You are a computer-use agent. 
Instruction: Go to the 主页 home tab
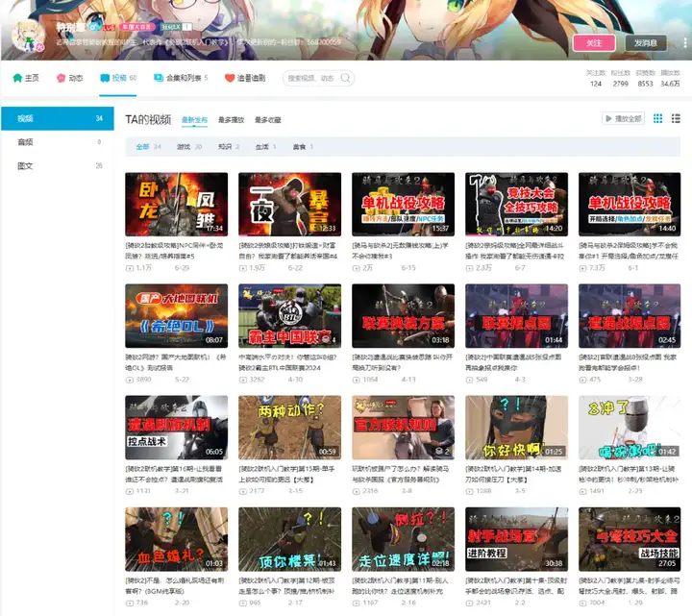[x=26, y=78]
